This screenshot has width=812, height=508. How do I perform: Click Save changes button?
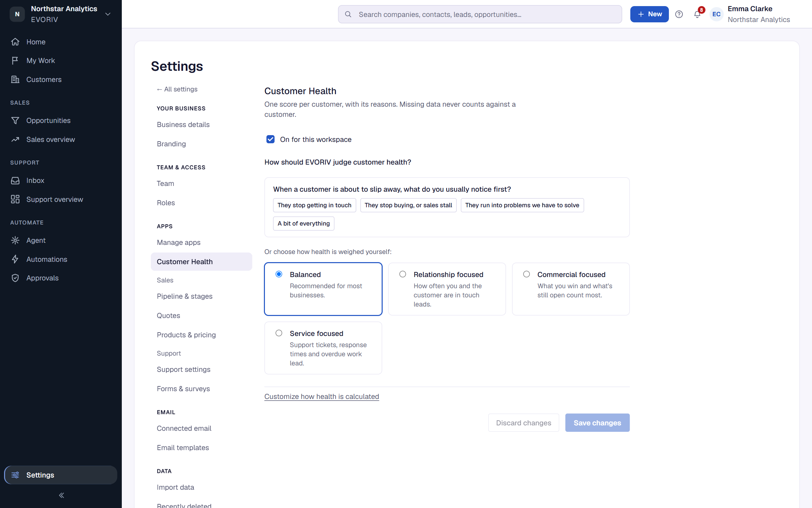[x=597, y=423]
